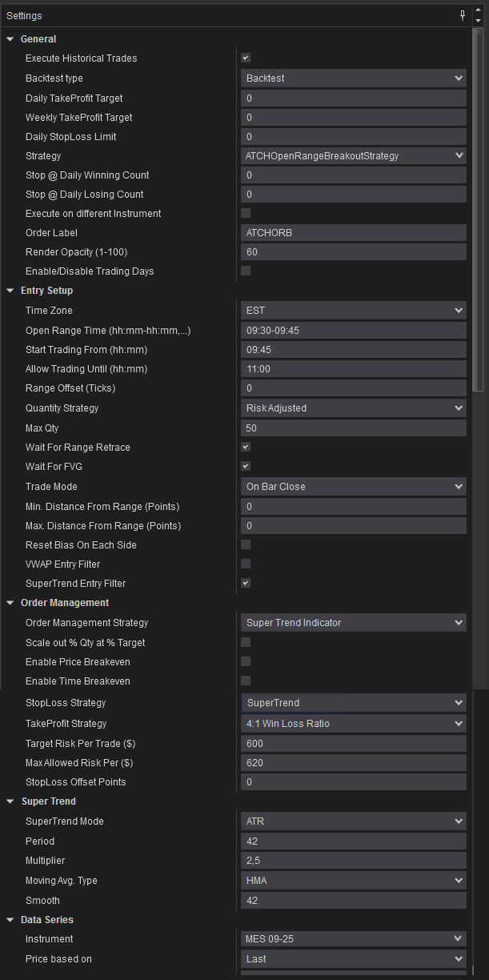Collapse the General section arrow

click(10, 38)
